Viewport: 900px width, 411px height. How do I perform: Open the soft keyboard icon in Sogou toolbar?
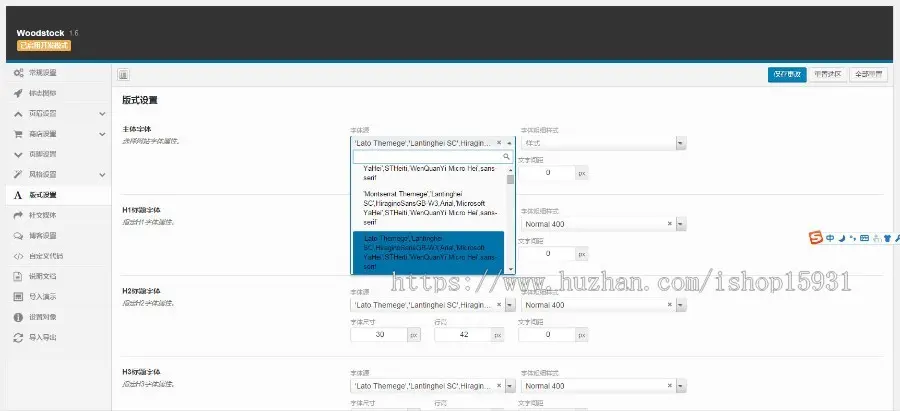click(864, 238)
